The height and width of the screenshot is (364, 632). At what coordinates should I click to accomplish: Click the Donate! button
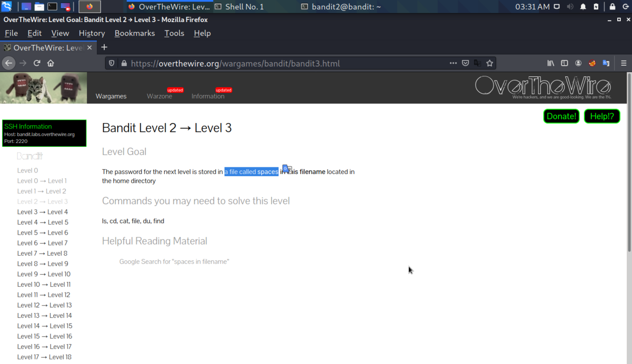pyautogui.click(x=561, y=116)
